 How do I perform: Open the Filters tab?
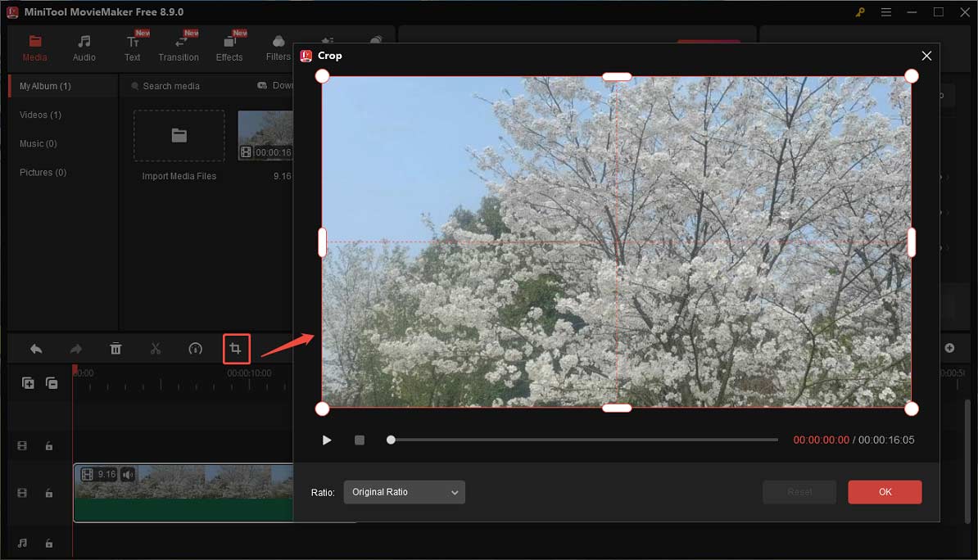click(278, 48)
